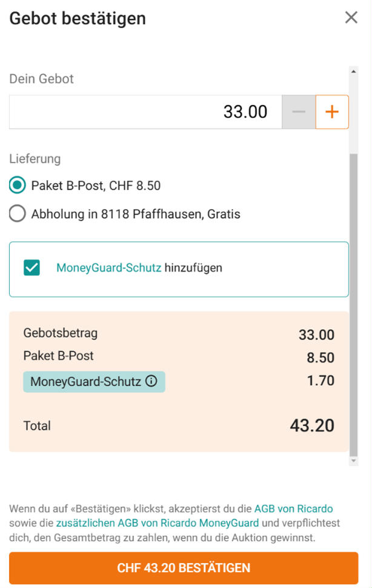Decrease the bid with the minus button
Viewport: 372px width, 588px height.
(x=299, y=112)
